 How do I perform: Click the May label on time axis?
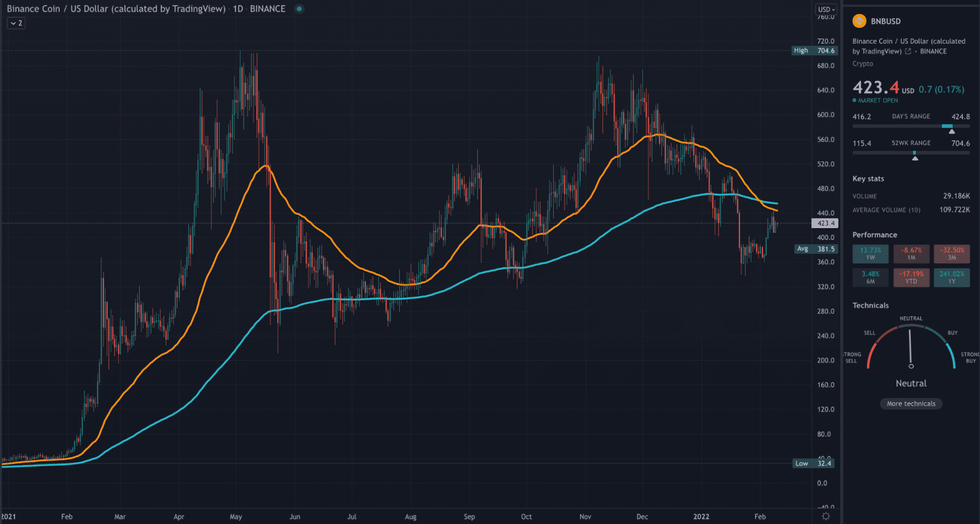click(x=236, y=517)
